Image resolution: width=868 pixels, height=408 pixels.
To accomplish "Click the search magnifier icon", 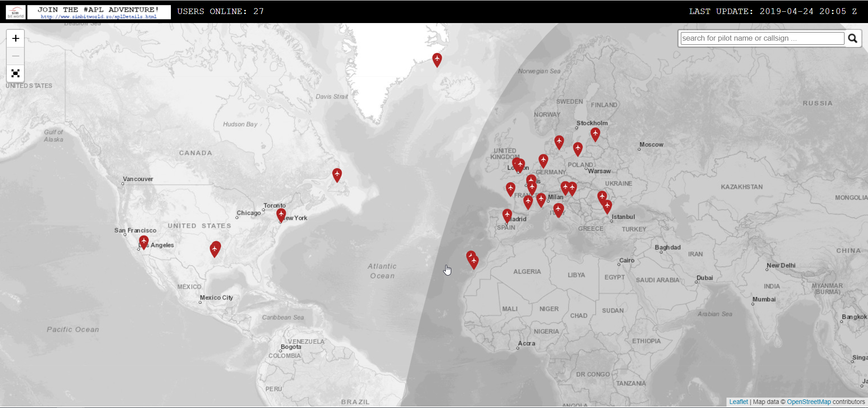I will coord(853,38).
